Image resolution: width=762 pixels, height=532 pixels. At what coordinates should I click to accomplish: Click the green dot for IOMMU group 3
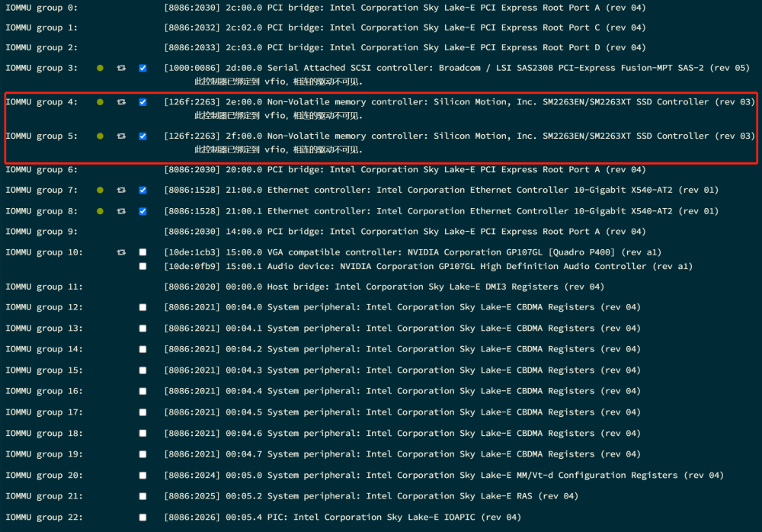[100, 68]
